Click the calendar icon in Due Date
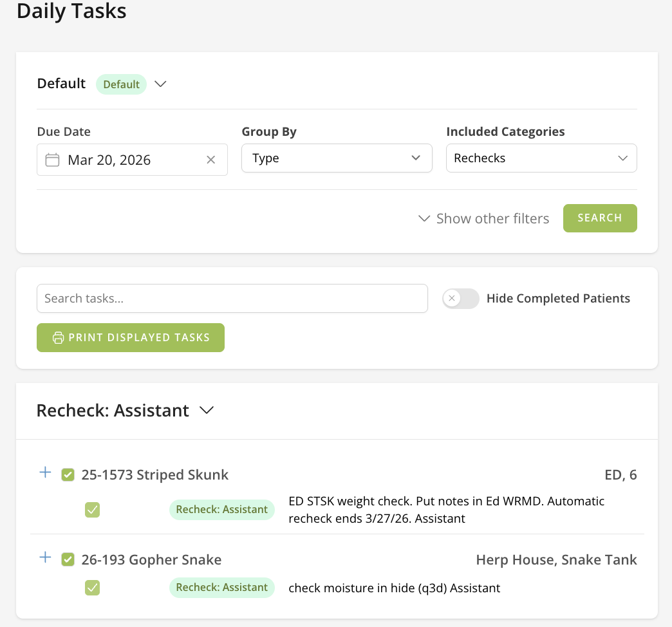The height and width of the screenshot is (627, 672). 53,160
